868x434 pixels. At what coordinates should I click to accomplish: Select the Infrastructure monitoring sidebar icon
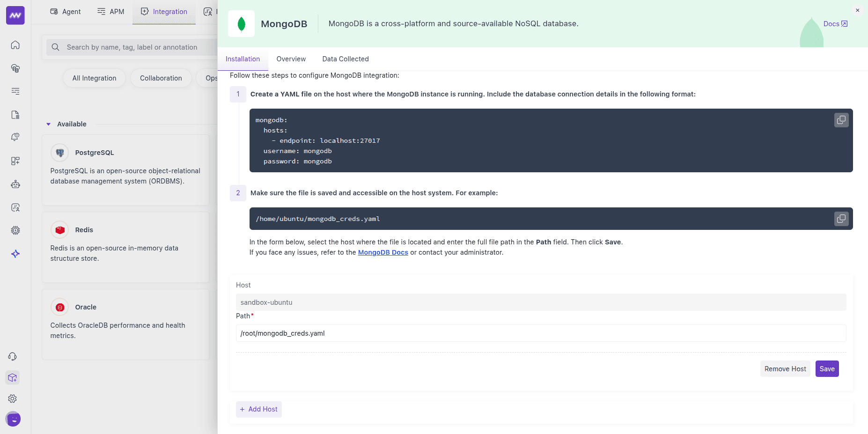(x=15, y=68)
